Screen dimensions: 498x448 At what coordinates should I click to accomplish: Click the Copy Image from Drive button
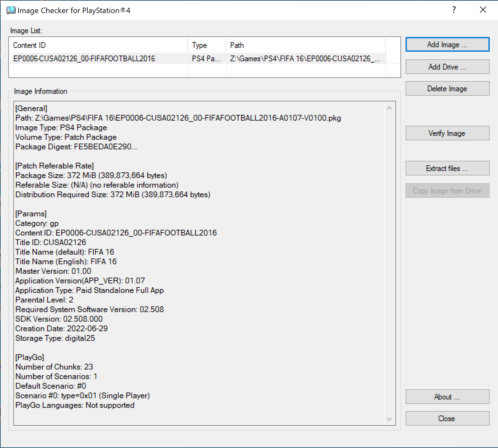[447, 190]
